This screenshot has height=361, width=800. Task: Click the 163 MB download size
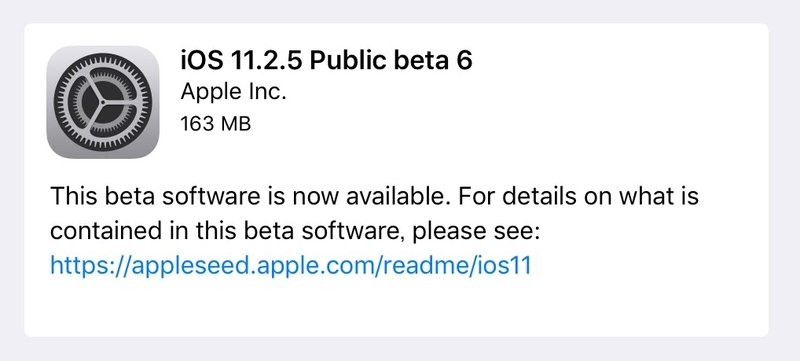coord(216,123)
